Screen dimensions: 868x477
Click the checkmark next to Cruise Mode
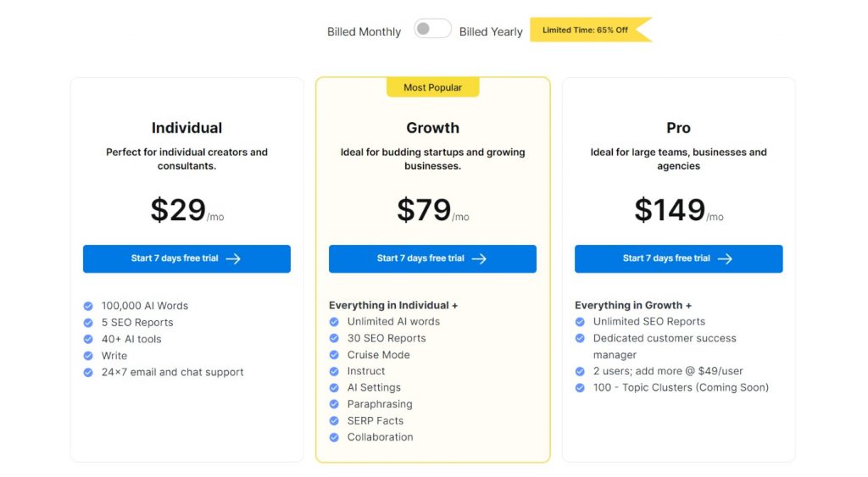[x=334, y=355]
